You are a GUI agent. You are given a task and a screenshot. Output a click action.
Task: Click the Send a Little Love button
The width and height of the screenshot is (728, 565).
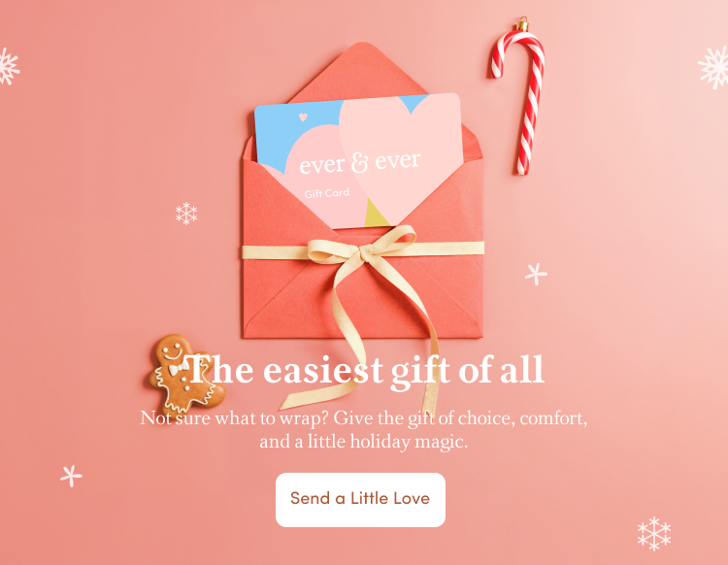click(x=360, y=500)
